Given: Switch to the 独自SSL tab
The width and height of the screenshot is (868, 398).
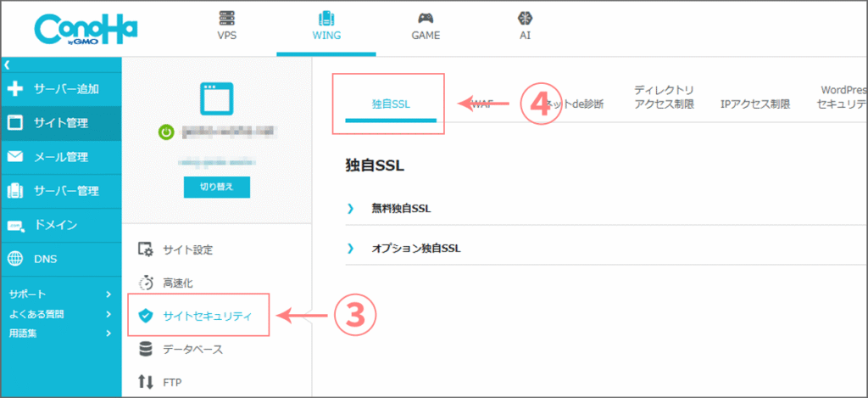Looking at the screenshot, I should [x=391, y=104].
